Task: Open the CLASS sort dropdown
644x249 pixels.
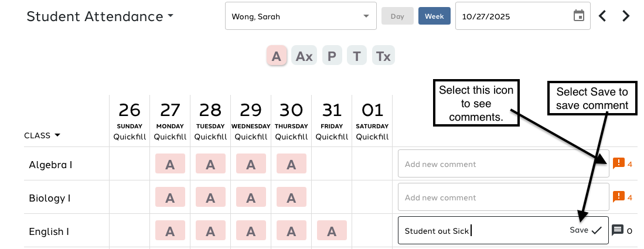Action: click(x=57, y=135)
